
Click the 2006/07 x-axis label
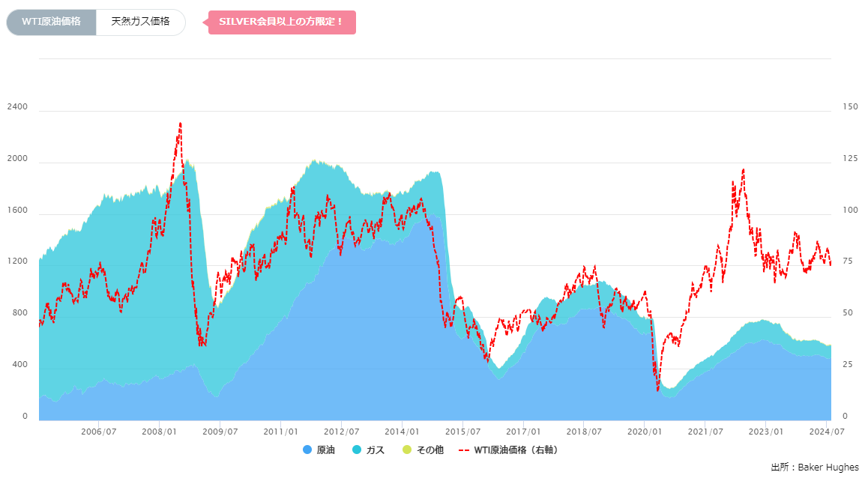click(x=98, y=432)
